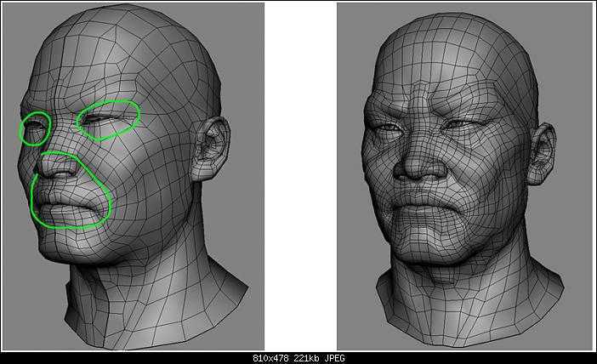The height and width of the screenshot is (364, 597).
Task: Select the large green oval around the eye
Action: pyautogui.click(x=108, y=120)
